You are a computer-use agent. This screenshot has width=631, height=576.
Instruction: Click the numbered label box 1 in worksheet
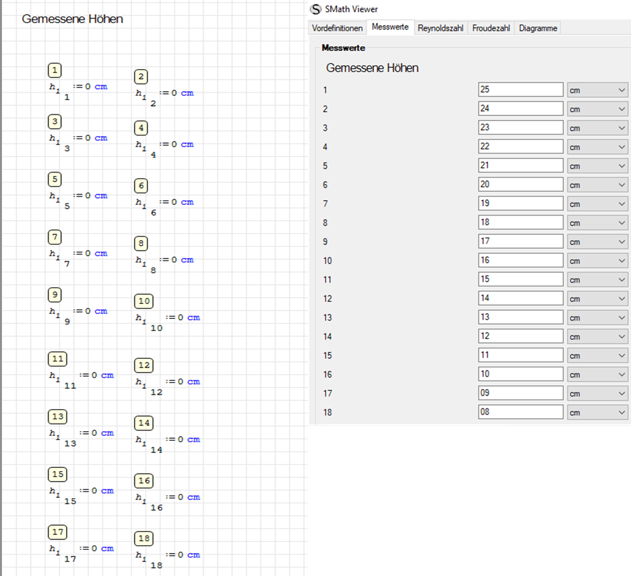click(x=55, y=70)
